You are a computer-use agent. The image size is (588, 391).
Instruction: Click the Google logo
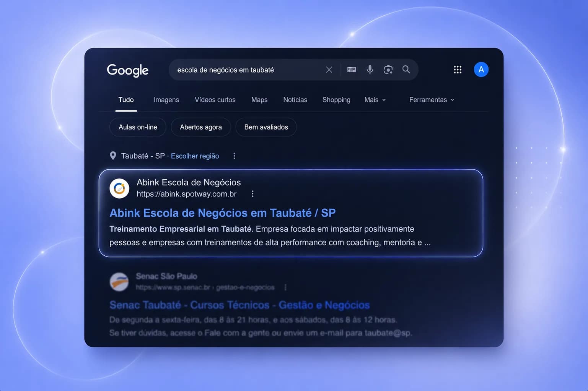coord(127,70)
